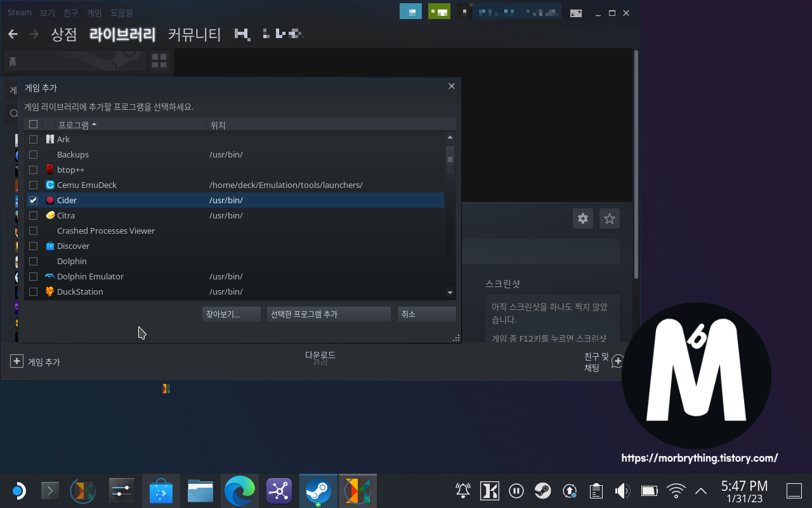The width and height of the screenshot is (812, 508).
Task: Go to the 라이브러리 tab
Action: point(122,34)
